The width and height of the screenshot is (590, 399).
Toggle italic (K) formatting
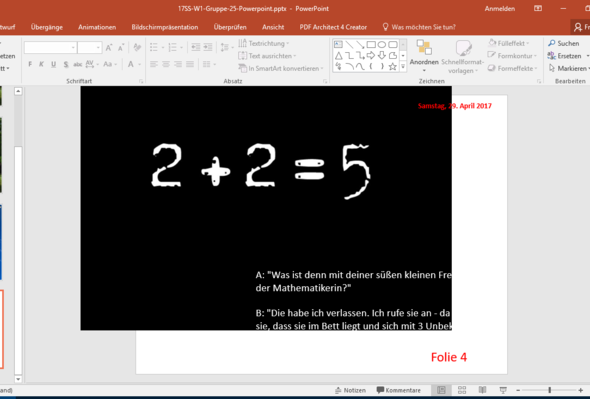click(41, 64)
